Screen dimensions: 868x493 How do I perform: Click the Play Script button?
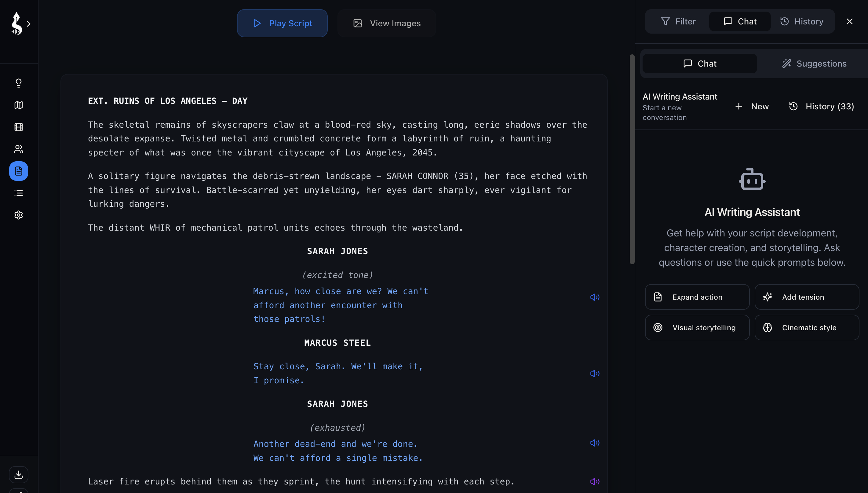tap(282, 23)
